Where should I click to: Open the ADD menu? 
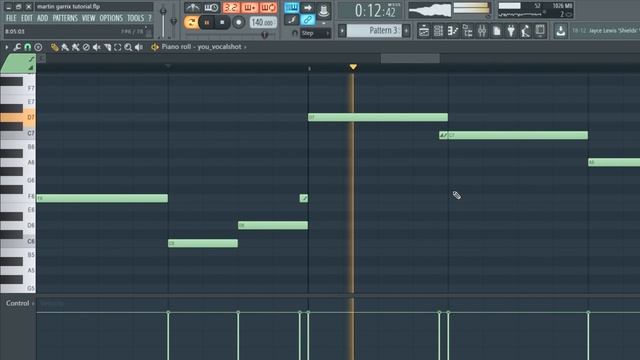pos(42,18)
